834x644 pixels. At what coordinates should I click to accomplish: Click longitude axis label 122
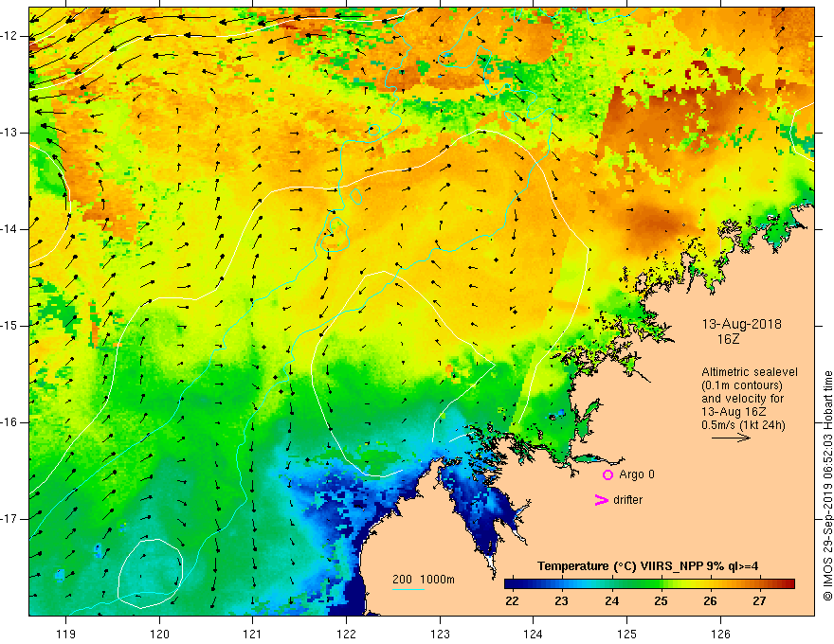pyautogui.click(x=346, y=634)
